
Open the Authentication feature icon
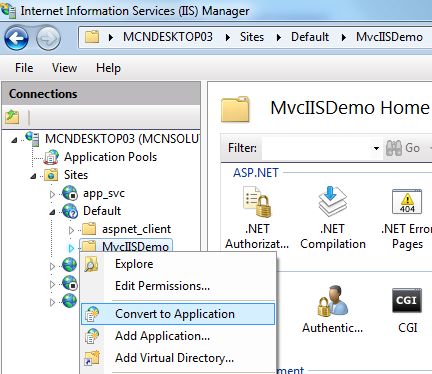333,301
